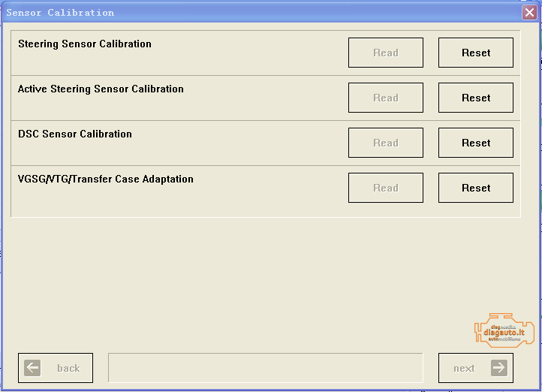Select the VGSG/VTG/Transfer Case Adaptation label
Viewport: 542px width, 392px height.
click(x=106, y=179)
